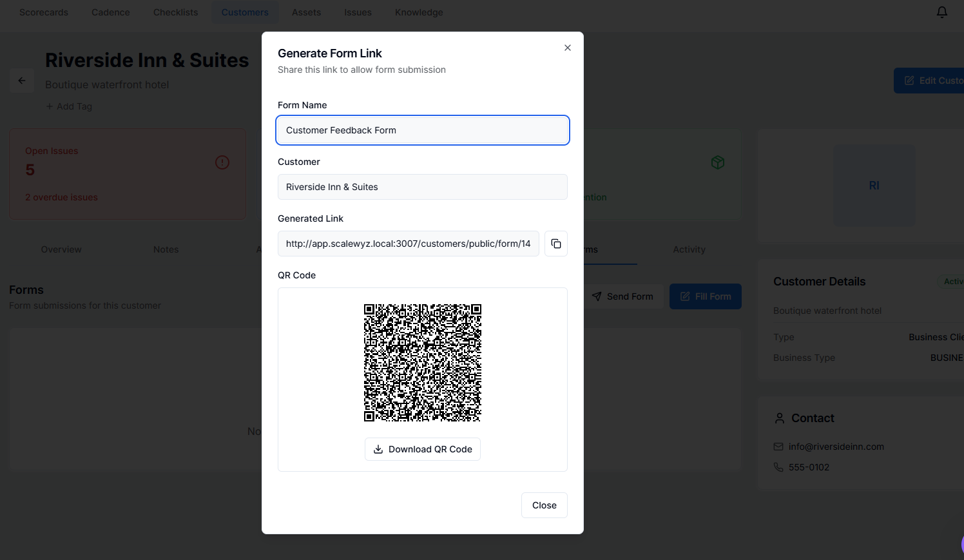Navigate to the Issues section

358,12
